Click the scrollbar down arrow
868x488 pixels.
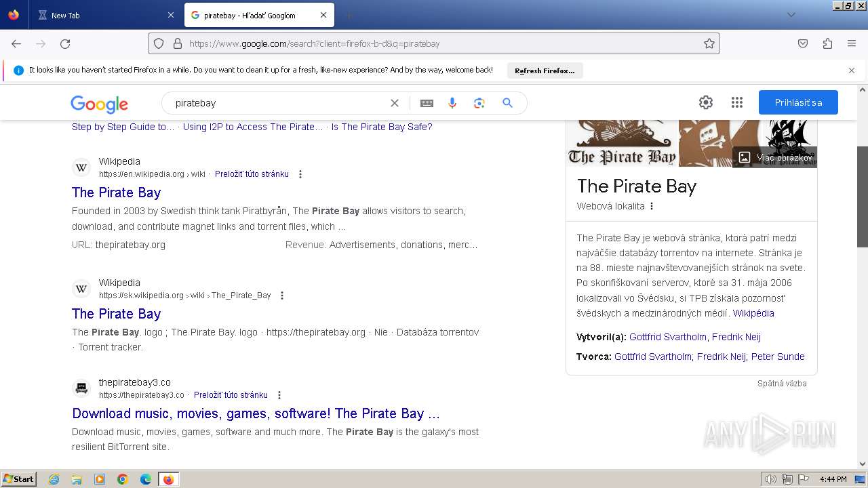pos(863,464)
